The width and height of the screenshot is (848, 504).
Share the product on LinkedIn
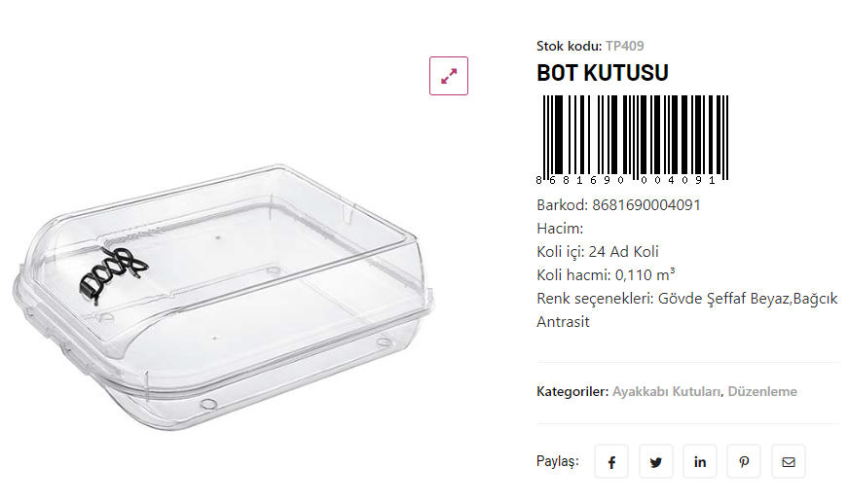(700, 461)
